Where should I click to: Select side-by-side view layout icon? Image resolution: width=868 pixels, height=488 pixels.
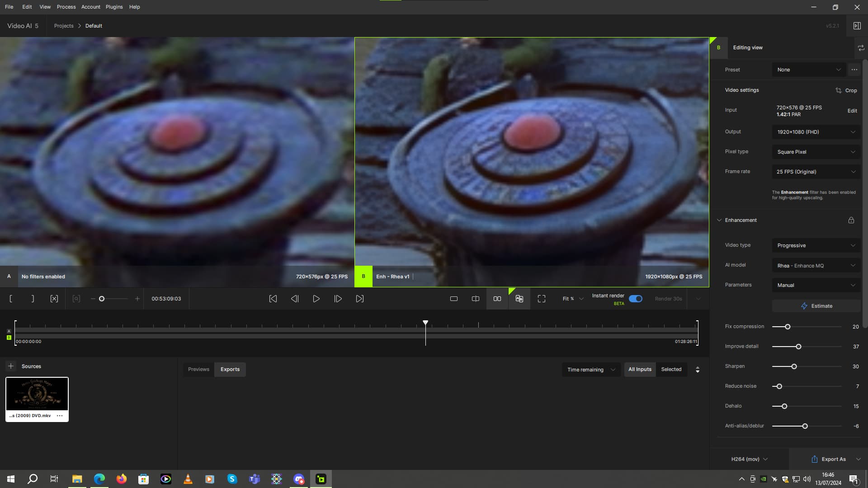coord(497,299)
